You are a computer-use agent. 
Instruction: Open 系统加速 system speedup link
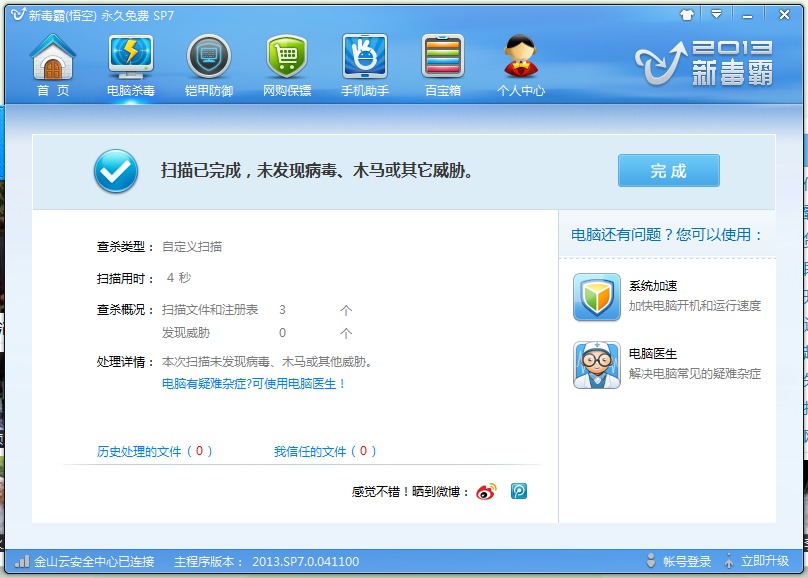coord(653,286)
